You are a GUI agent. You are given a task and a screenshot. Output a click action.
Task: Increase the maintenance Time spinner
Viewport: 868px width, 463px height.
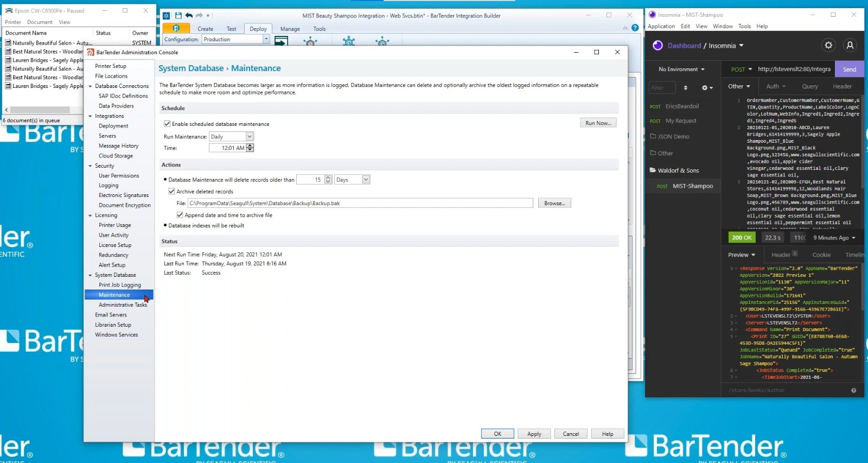[250, 145]
